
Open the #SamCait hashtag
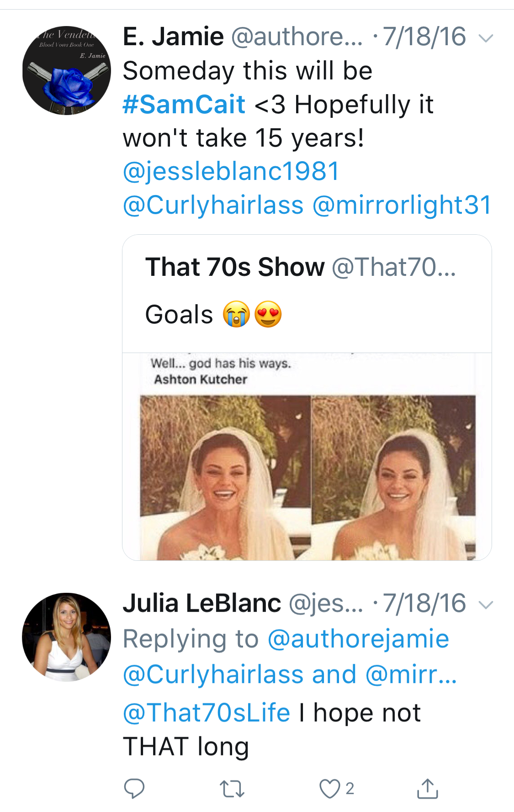tap(184, 105)
